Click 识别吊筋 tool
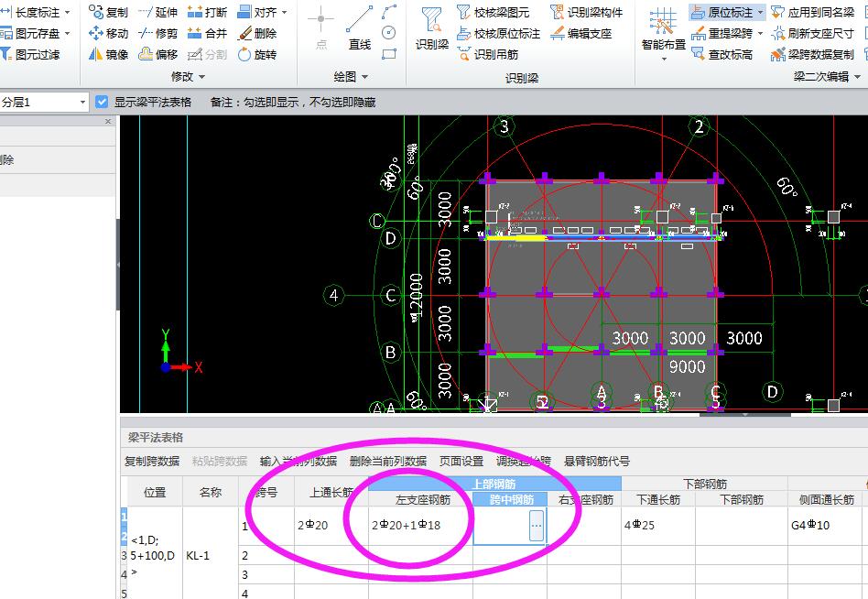 [x=488, y=54]
